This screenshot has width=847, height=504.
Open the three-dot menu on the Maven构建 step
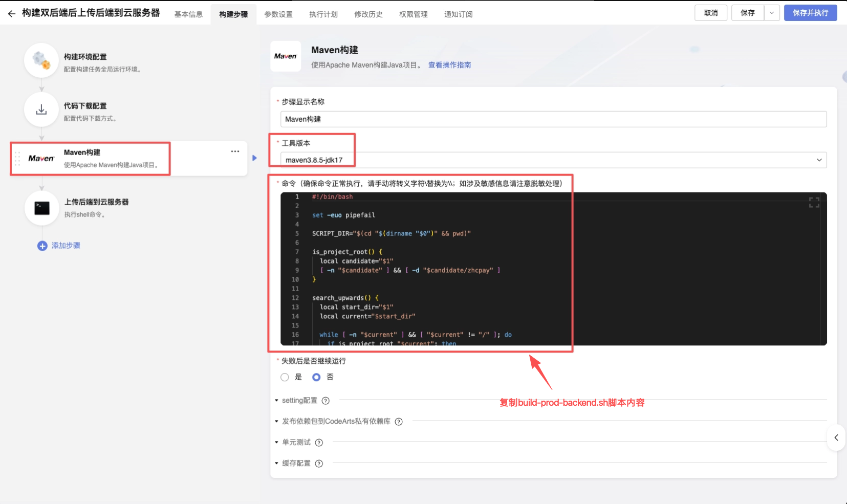coord(235,151)
